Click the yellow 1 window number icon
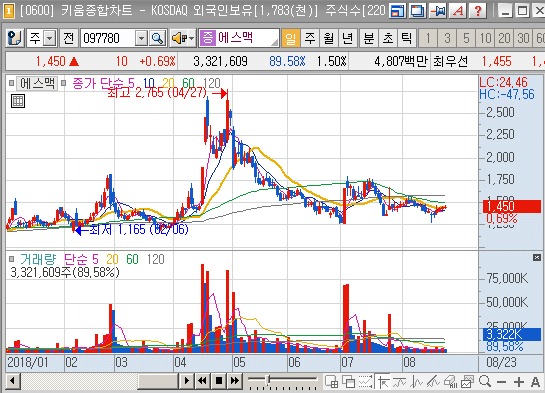The width and height of the screenshot is (545, 393). [x=8, y=10]
